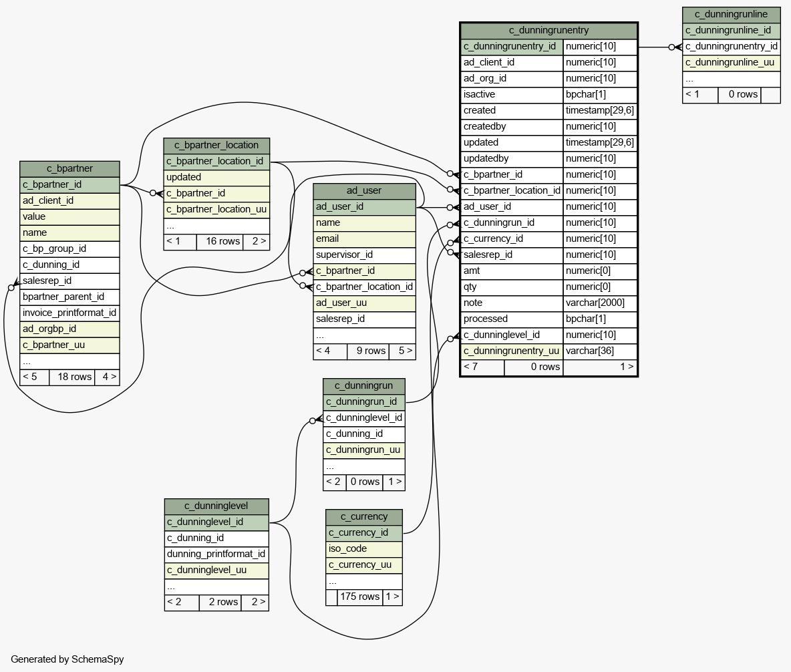Select ad_user_id column in c_dunningrunentry
The height and width of the screenshot is (672, 791).
tap(512, 207)
